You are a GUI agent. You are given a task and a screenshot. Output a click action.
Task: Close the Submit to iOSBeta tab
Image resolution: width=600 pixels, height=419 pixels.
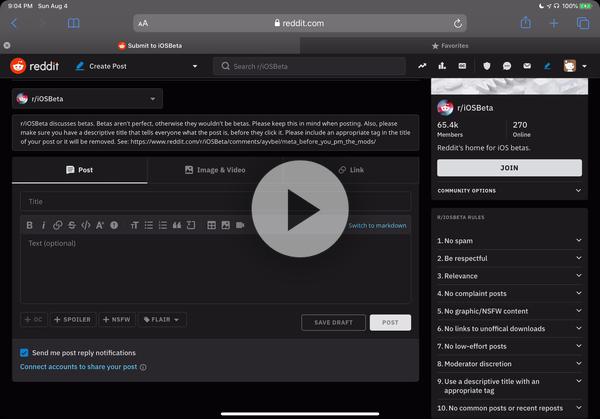7,46
